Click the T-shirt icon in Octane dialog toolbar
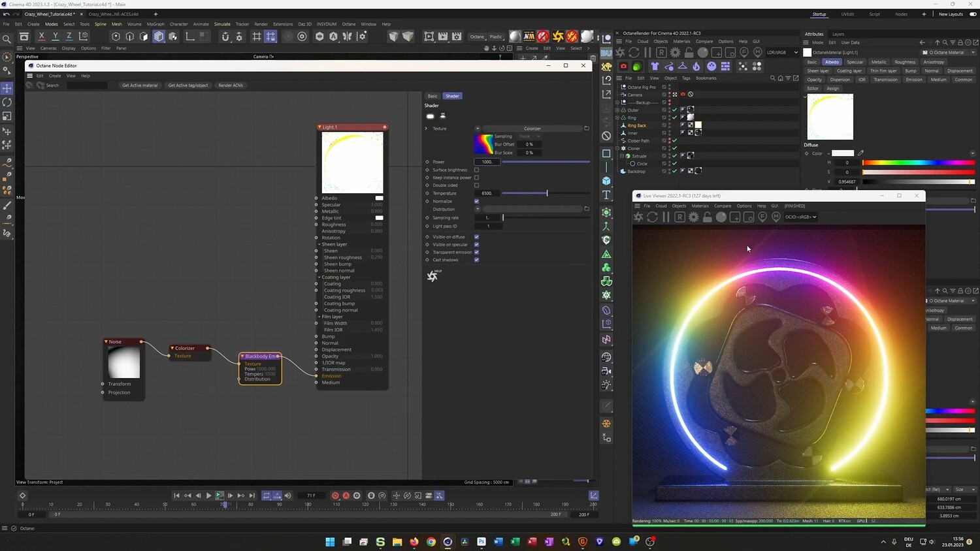The height and width of the screenshot is (551, 980). point(655,66)
